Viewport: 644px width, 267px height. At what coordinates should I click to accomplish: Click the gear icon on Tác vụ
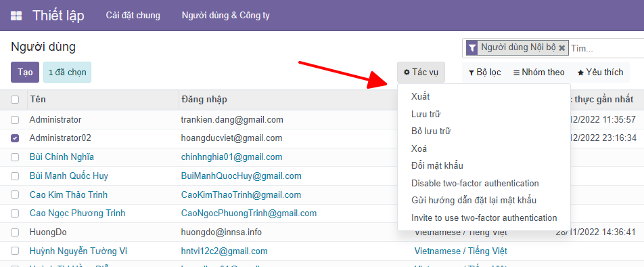[x=407, y=73]
